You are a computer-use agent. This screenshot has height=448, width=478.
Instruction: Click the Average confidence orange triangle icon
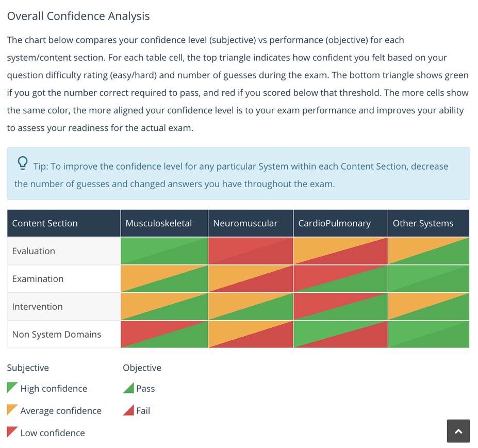(x=12, y=410)
